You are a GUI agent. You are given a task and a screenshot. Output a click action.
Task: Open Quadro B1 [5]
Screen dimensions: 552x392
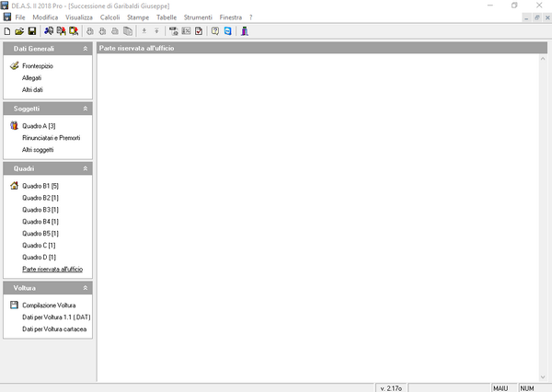pos(40,186)
